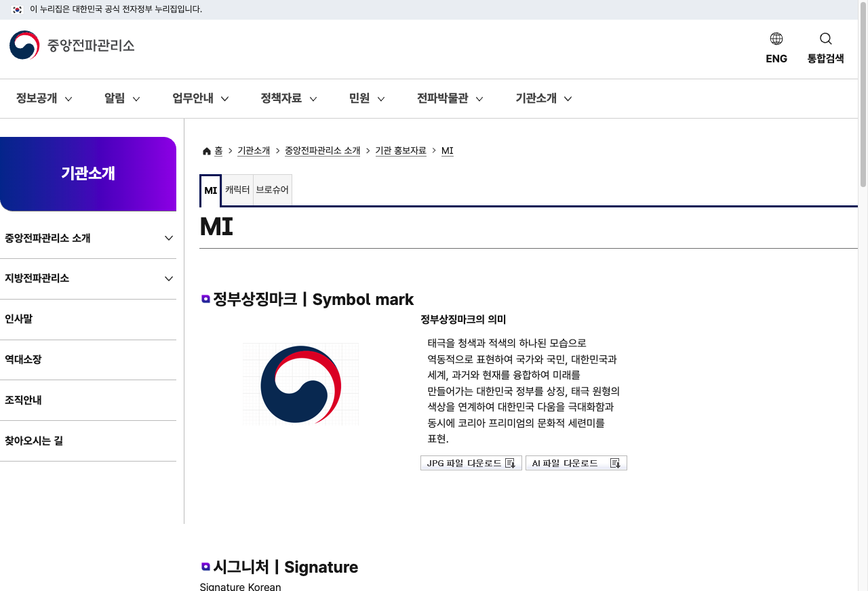Expand the 민원 menu

(x=367, y=98)
